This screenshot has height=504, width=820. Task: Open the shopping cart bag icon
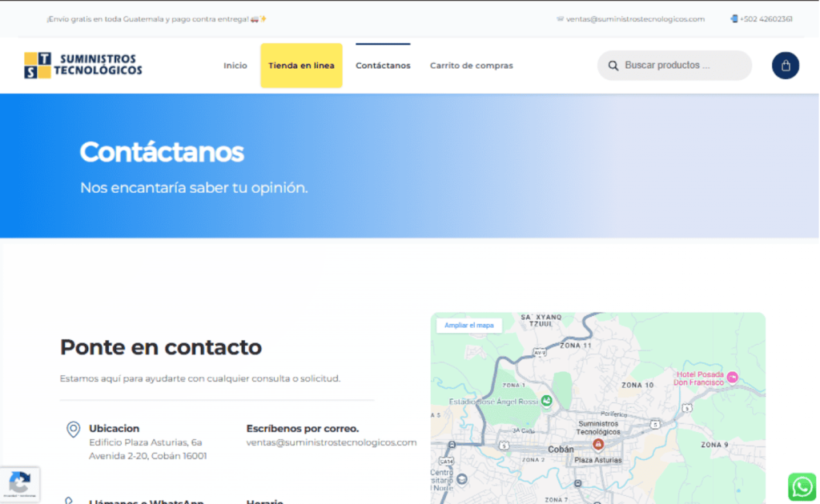(785, 66)
